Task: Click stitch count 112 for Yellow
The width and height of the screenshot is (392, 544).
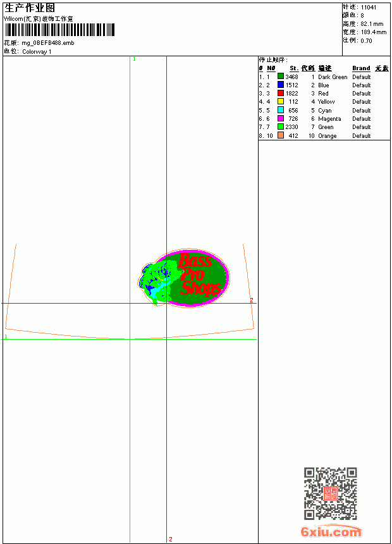Action: pos(293,102)
